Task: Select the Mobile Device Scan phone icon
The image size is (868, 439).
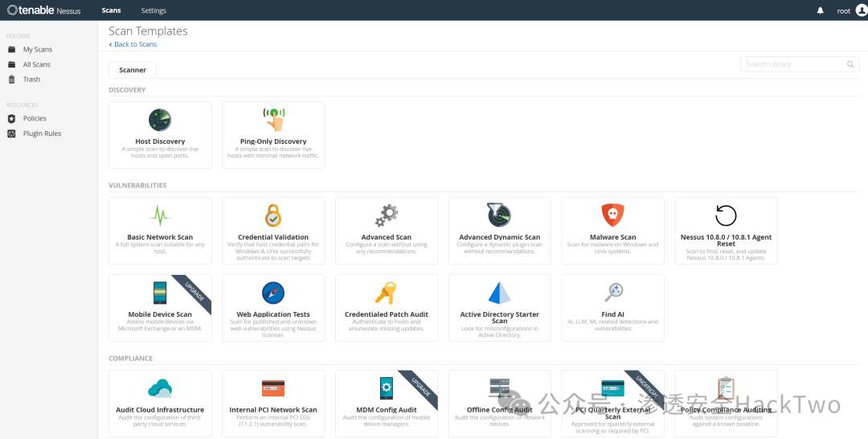Action: (x=160, y=293)
